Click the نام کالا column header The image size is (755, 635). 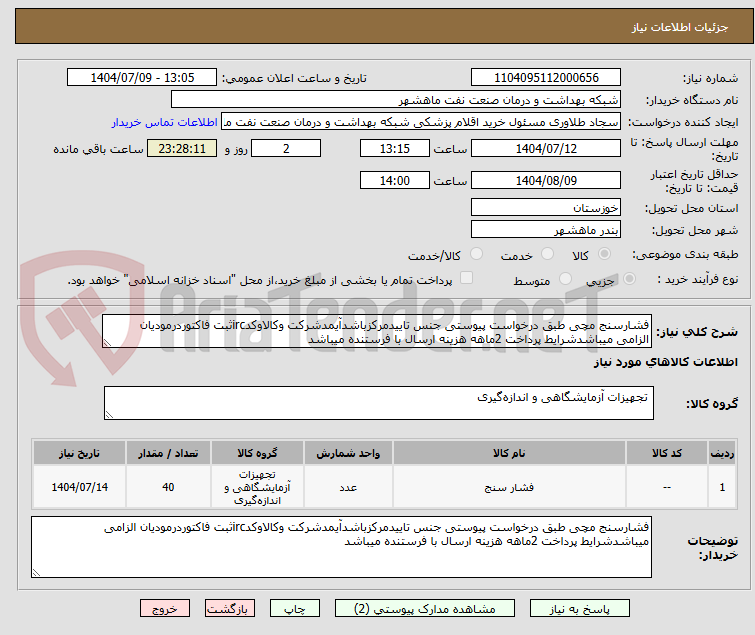tap(509, 453)
